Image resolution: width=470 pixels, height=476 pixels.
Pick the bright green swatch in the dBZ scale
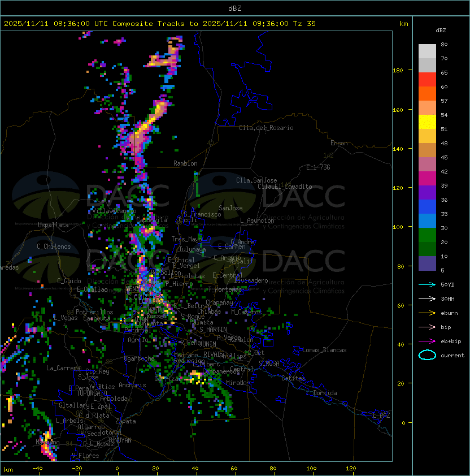(x=427, y=235)
